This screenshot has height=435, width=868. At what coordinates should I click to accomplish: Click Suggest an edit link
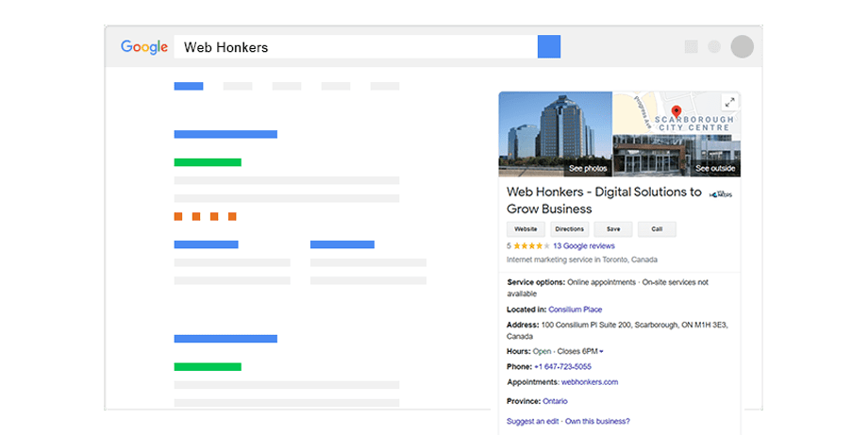(x=532, y=421)
